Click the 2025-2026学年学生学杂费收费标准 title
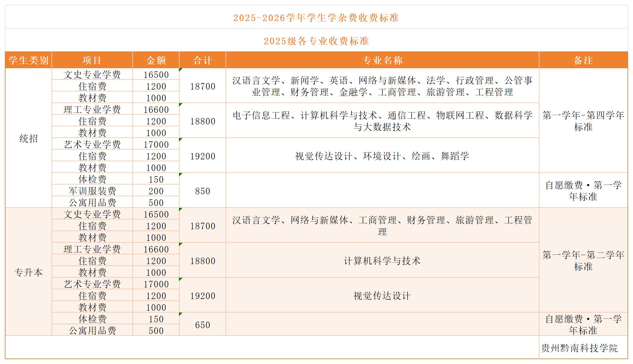 tap(316, 17)
